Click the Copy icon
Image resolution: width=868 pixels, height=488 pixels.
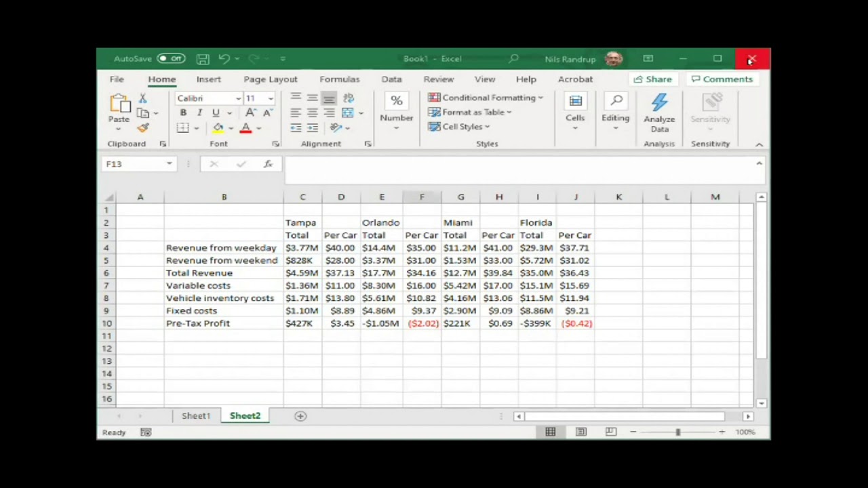tap(143, 113)
